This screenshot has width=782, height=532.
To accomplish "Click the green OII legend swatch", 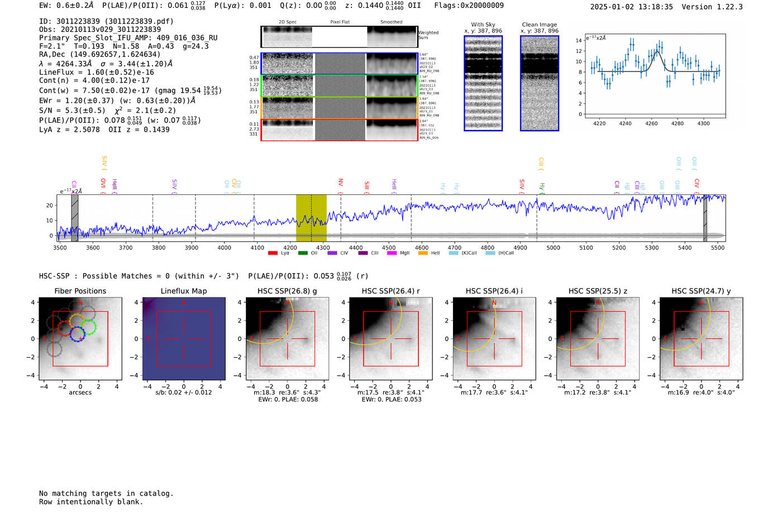I will [303, 253].
